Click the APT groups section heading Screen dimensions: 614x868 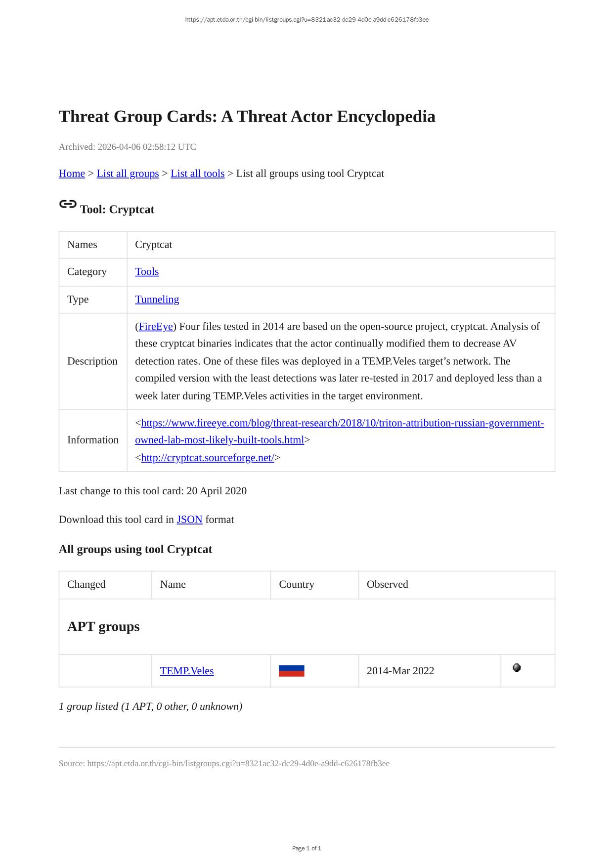coord(103,627)
